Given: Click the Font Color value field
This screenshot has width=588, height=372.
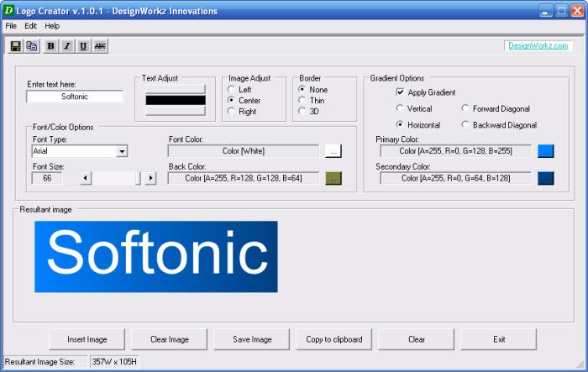Looking at the screenshot, I should [x=244, y=151].
